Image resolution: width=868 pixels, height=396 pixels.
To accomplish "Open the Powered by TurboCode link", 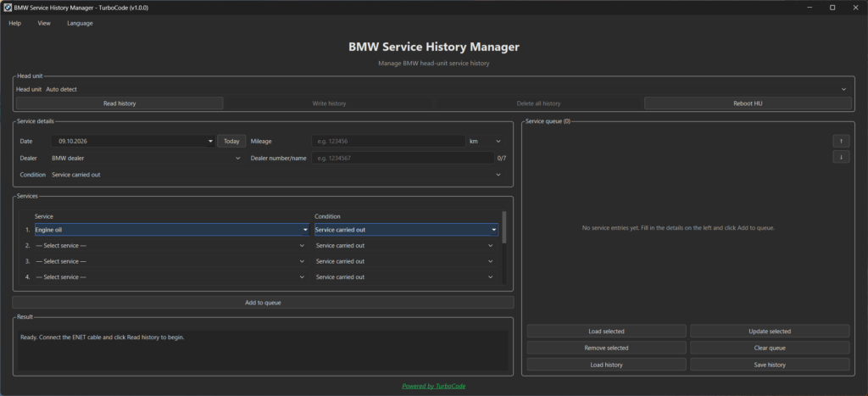I will (433, 386).
